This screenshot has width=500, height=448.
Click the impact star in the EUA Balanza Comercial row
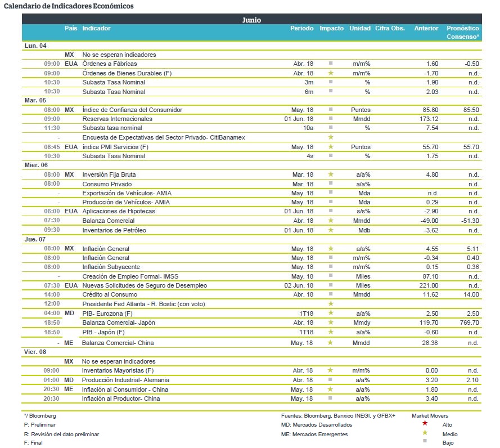click(x=331, y=220)
